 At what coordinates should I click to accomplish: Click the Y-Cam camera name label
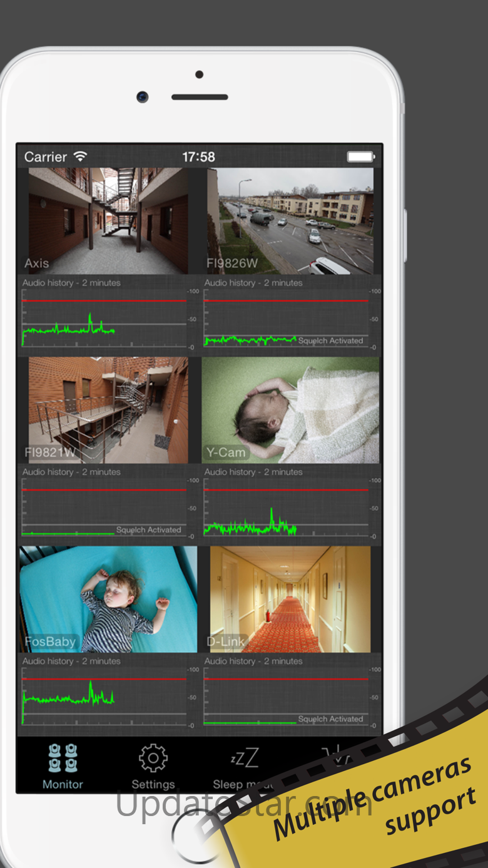tap(226, 452)
